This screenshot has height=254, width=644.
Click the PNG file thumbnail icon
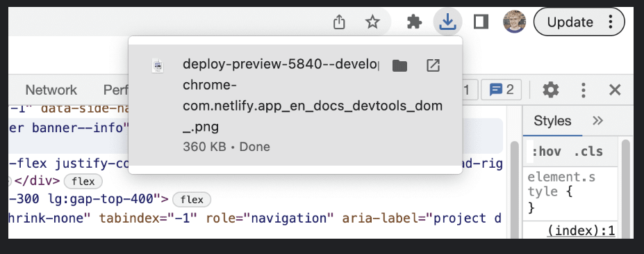157,66
